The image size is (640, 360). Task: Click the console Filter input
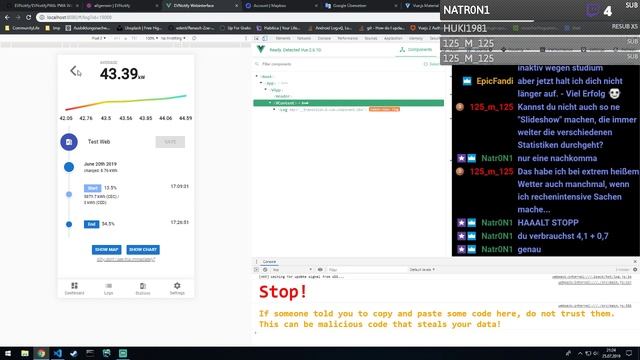[x=367, y=270]
